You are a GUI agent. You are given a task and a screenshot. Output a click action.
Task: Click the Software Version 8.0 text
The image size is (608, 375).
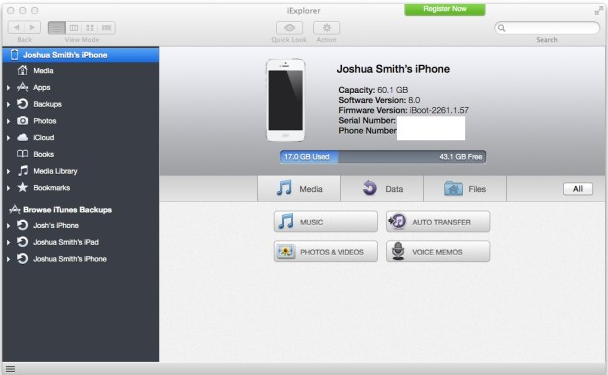point(379,100)
